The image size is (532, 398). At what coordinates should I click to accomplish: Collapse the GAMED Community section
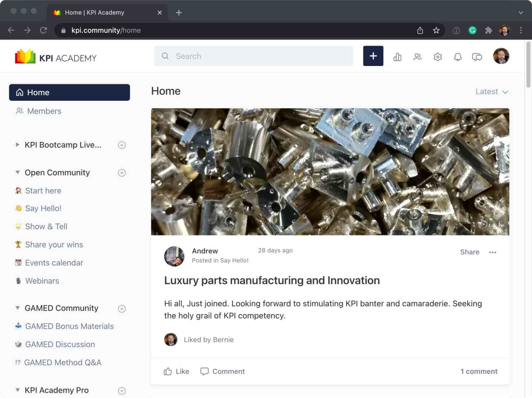pos(17,308)
